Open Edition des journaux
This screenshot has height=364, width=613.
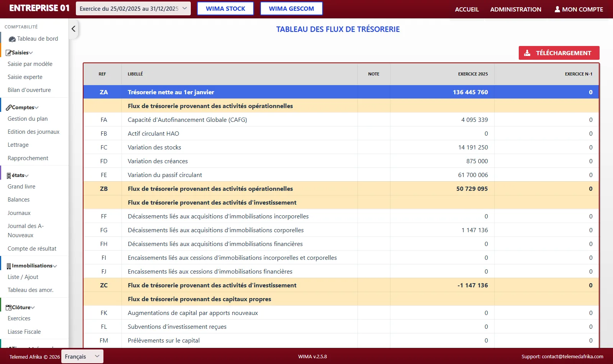pyautogui.click(x=33, y=132)
